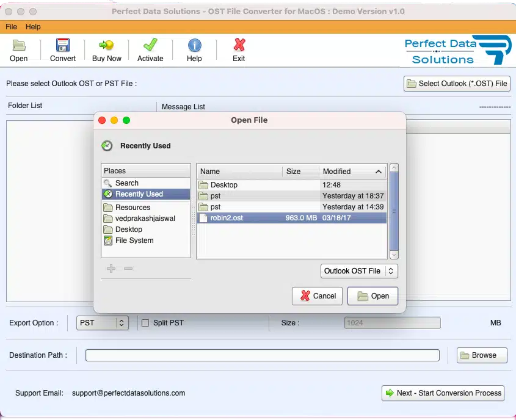Click Select Outlook (*.OST) File button

[x=457, y=84]
